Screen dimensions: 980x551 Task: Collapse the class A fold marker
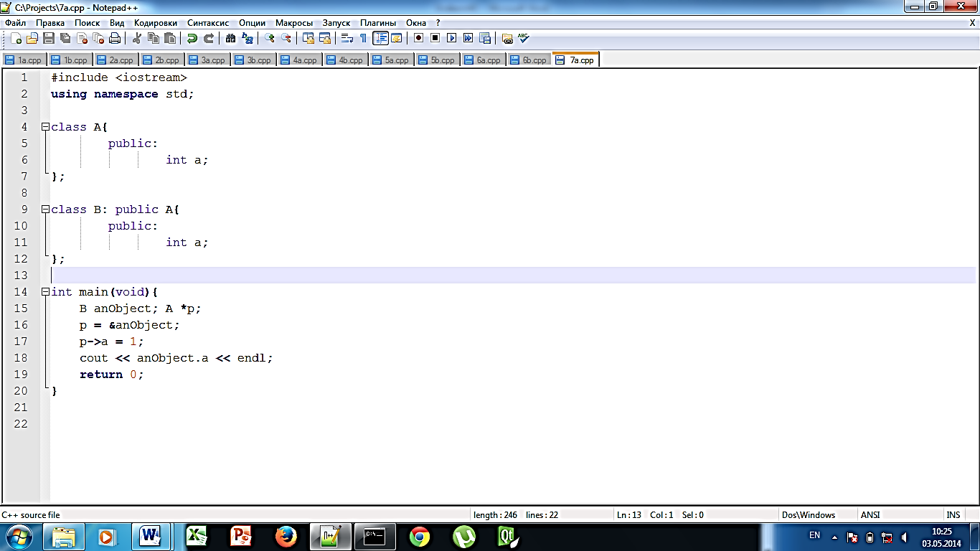tap(45, 127)
